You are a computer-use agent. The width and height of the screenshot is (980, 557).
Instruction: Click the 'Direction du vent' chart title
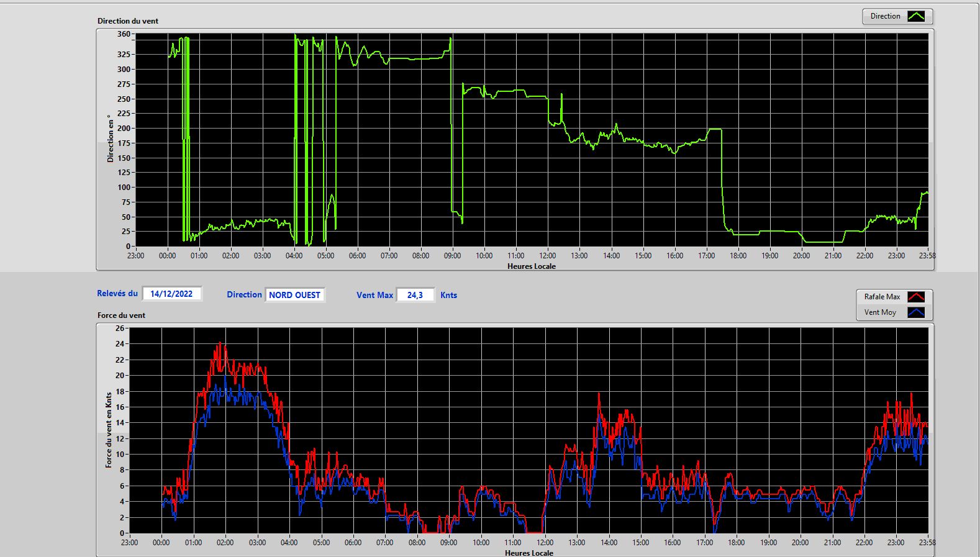pos(128,21)
